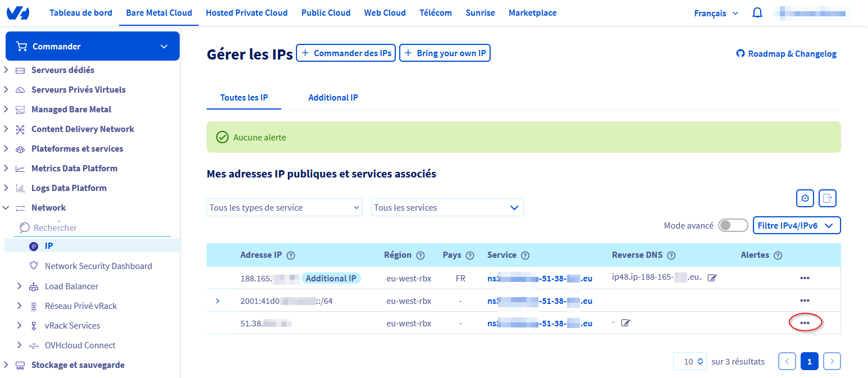The height and width of the screenshot is (378, 868).
Task: Expand the 2001:41d0 IPv6 row
Action: coord(218,301)
